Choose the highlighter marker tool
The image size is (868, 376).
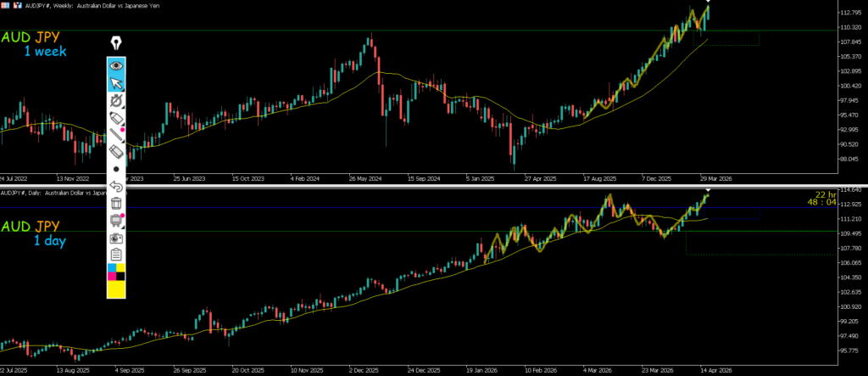(116, 118)
